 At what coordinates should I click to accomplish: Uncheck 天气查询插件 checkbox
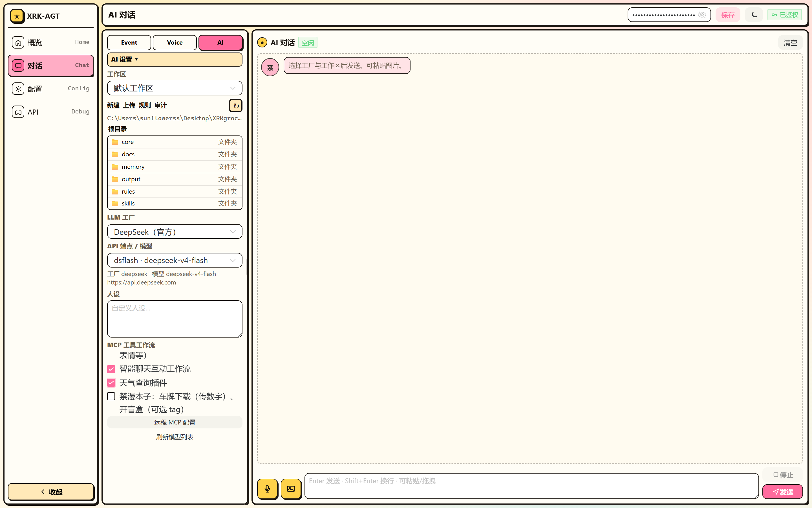[x=111, y=383]
